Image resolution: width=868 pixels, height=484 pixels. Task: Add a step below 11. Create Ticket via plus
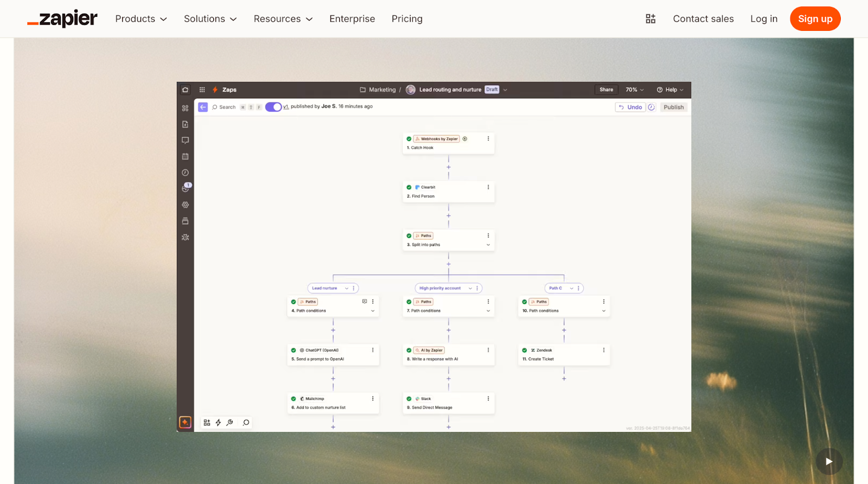(x=564, y=378)
